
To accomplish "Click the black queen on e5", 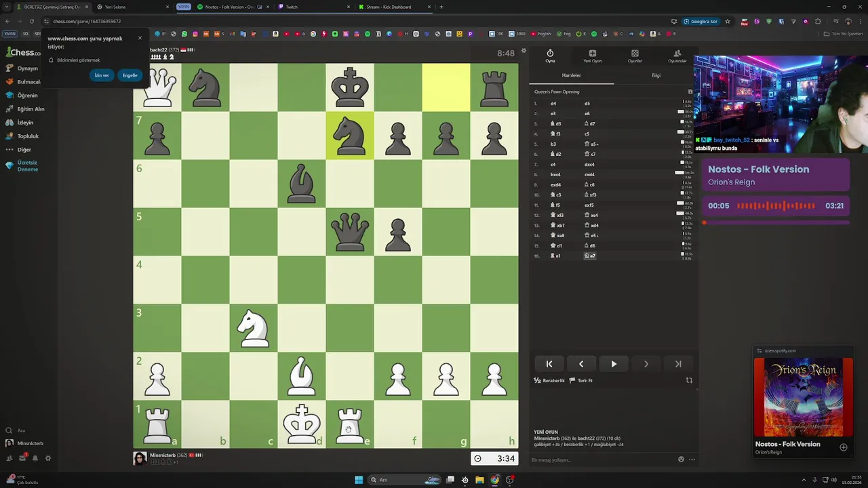I will tap(350, 232).
